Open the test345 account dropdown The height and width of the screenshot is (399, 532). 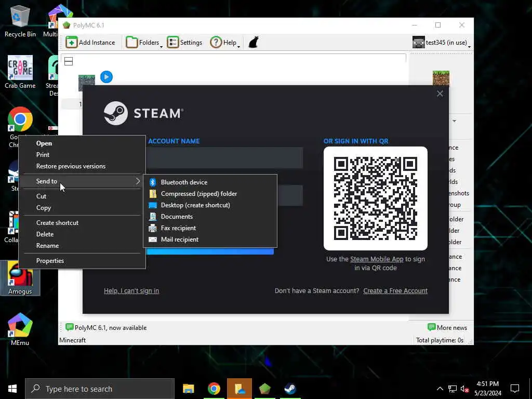click(442, 43)
